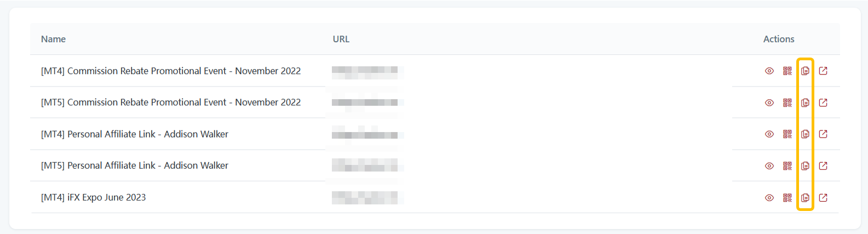Open MT4 Commission Rebate link in new tab
This screenshot has height=234, width=868.
[x=823, y=71]
